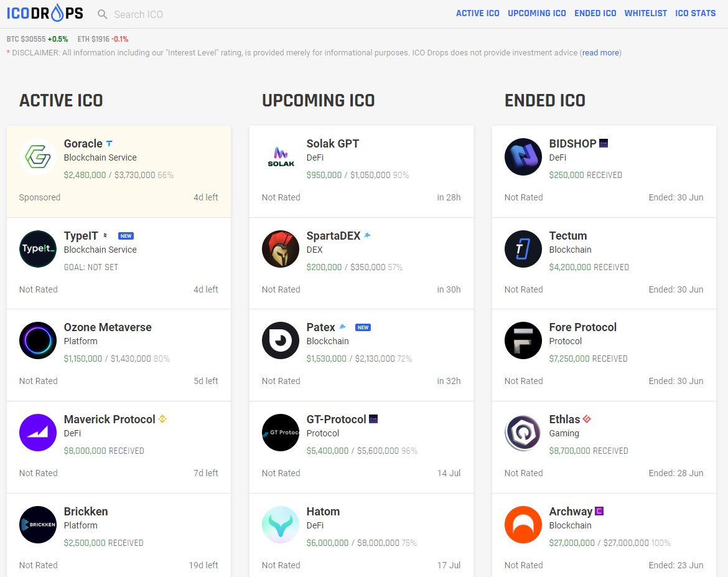Click the Ethlas project logo

tap(523, 432)
